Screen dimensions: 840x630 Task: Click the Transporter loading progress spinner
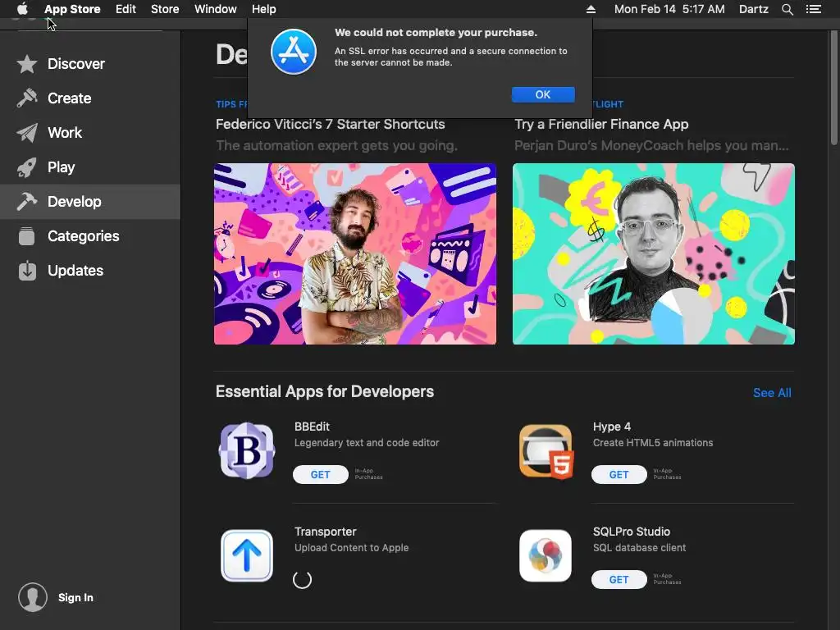point(302,579)
